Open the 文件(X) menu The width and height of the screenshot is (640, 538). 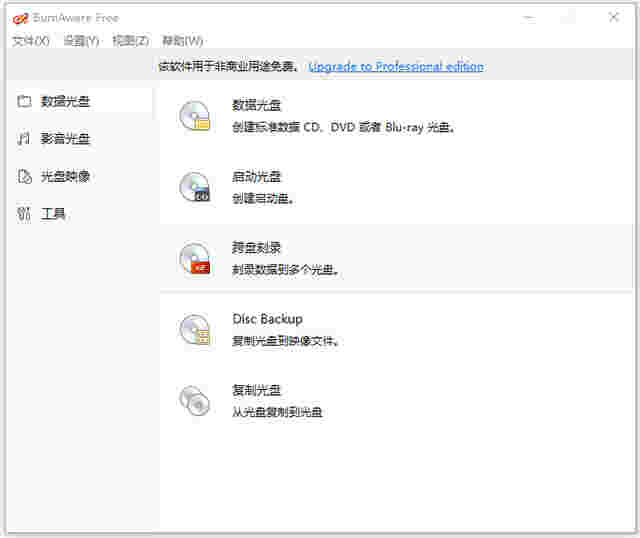[30, 41]
